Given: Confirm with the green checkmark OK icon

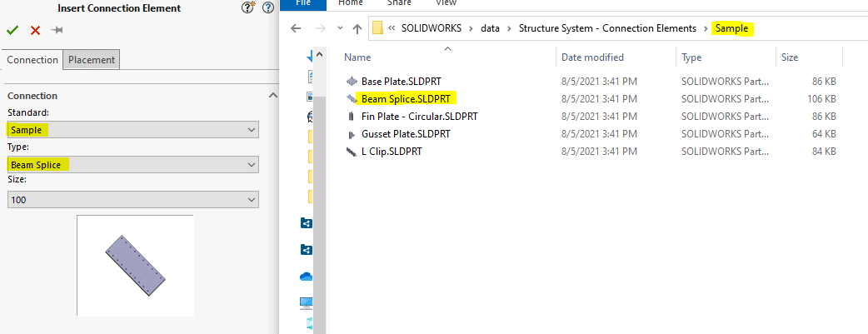Looking at the screenshot, I should click(x=12, y=30).
